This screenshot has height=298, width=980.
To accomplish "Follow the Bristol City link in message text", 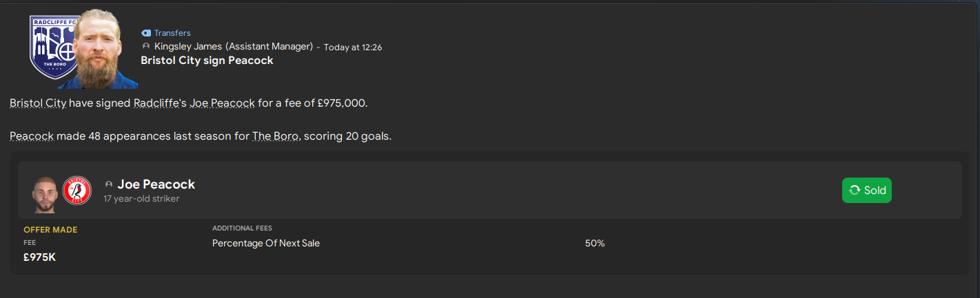I will point(38,103).
